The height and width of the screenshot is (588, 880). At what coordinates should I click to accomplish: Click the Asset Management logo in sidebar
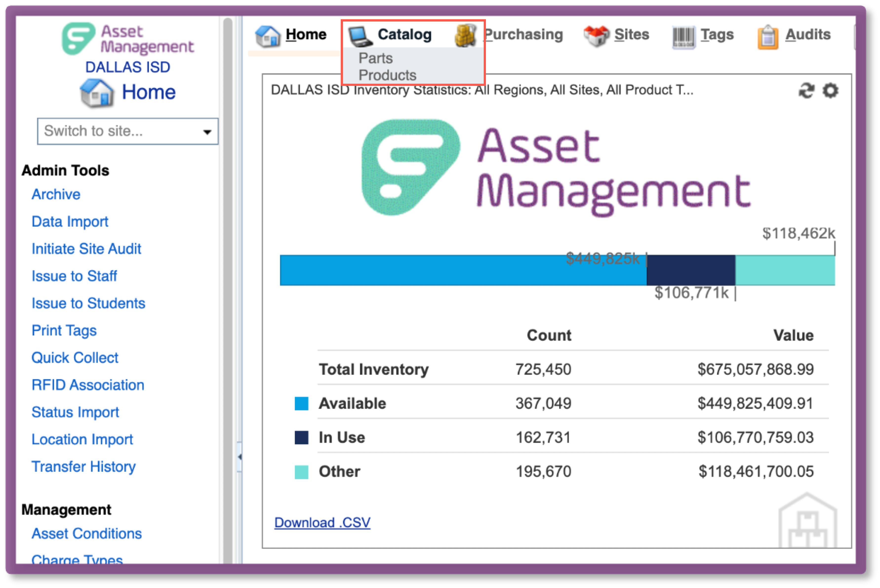[x=128, y=39]
